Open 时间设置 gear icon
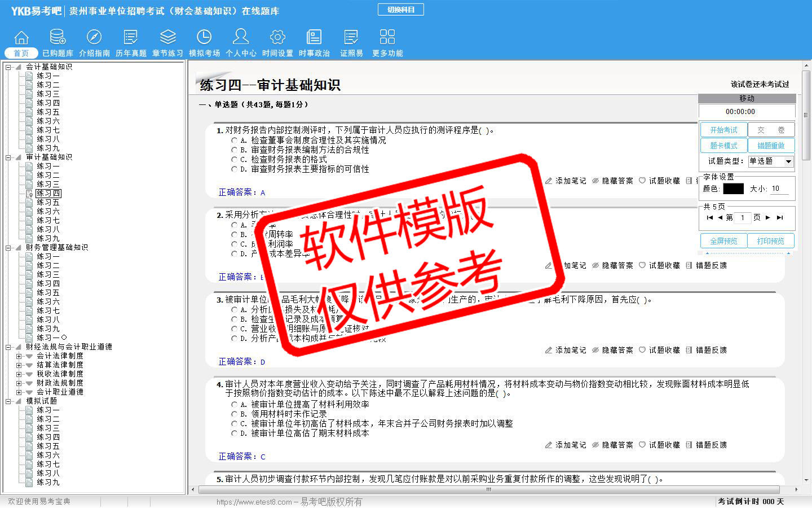812x508 pixels. 277,38
